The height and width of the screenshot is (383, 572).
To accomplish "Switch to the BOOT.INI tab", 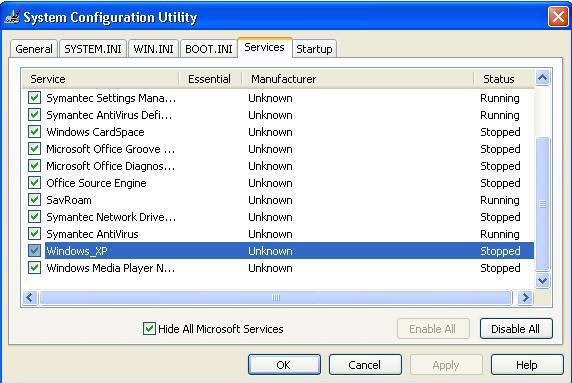I will click(209, 49).
